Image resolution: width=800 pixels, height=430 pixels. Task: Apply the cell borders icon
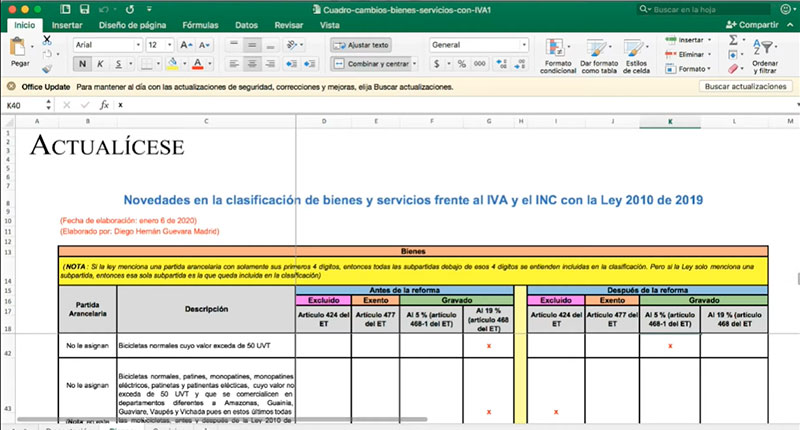click(147, 64)
